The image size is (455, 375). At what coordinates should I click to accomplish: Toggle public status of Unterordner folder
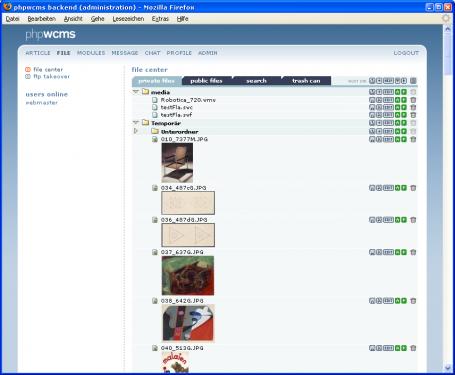point(404,131)
